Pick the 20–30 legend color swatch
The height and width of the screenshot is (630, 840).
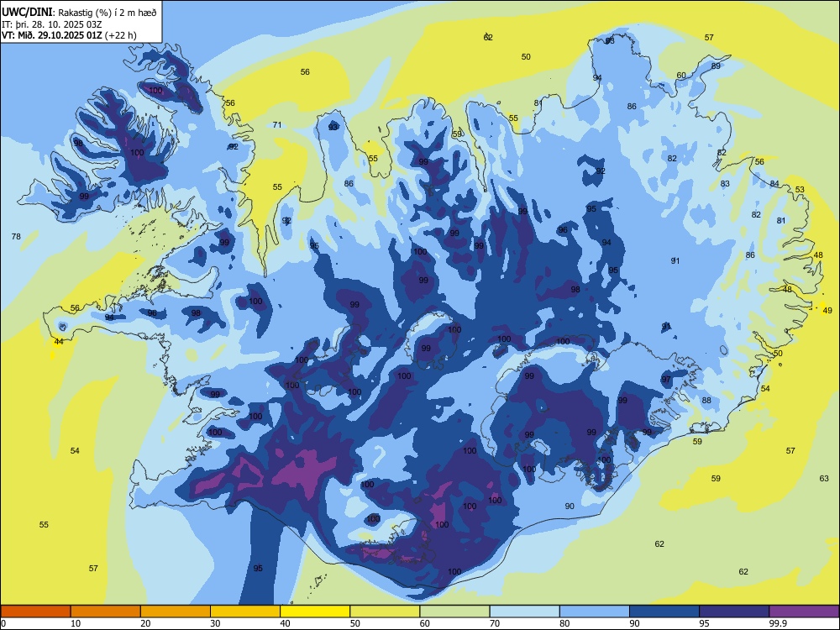click(176, 612)
